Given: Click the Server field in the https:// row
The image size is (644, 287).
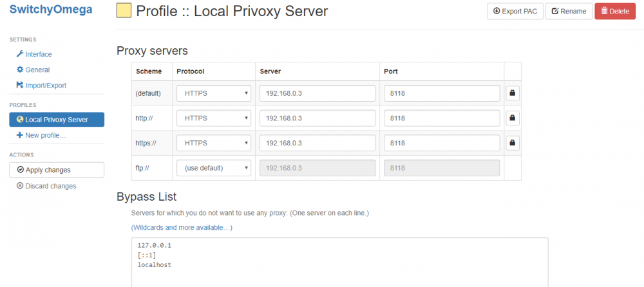Looking at the screenshot, I should click(x=317, y=143).
